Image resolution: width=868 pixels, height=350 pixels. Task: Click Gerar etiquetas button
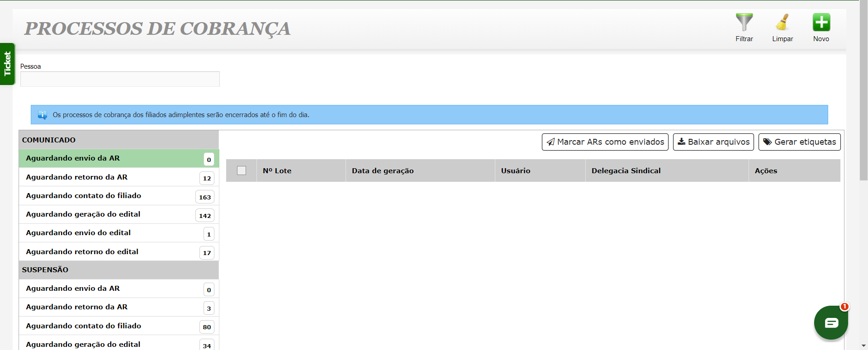pos(799,142)
